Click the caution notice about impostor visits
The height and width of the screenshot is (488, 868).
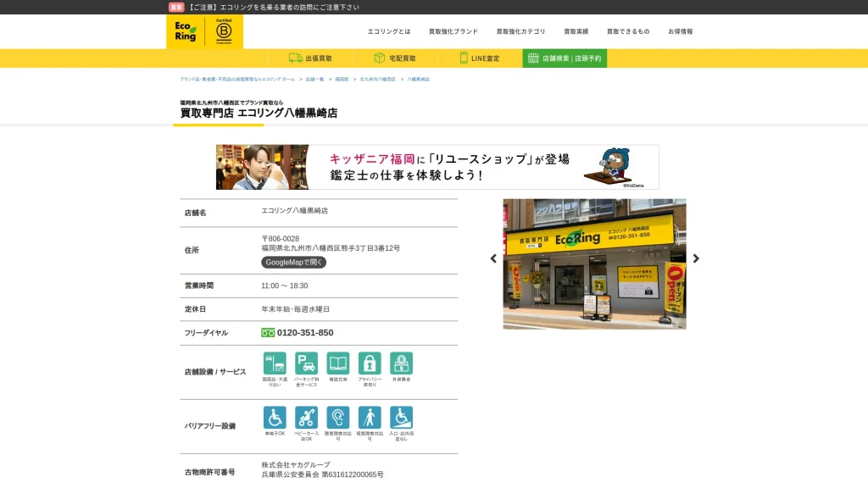tap(274, 7)
